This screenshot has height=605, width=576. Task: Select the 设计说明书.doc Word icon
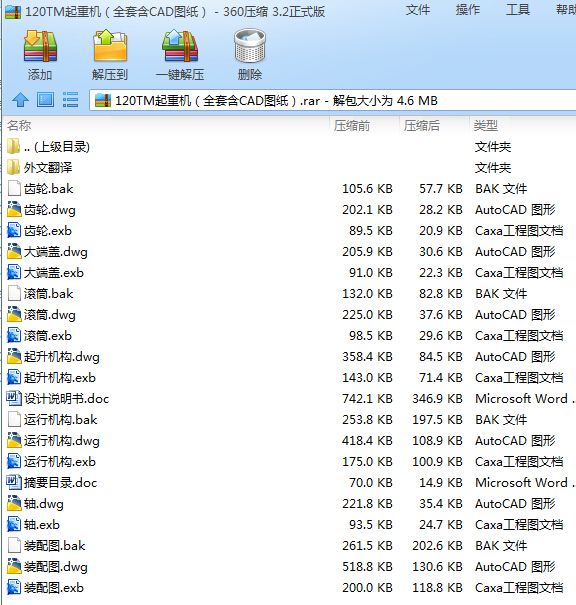(x=14, y=399)
